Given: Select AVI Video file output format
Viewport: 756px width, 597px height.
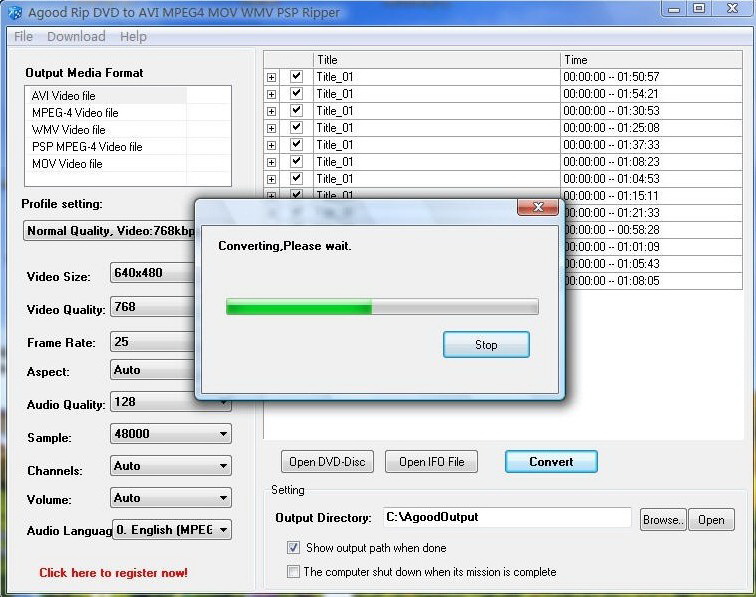Looking at the screenshot, I should click(x=106, y=95).
